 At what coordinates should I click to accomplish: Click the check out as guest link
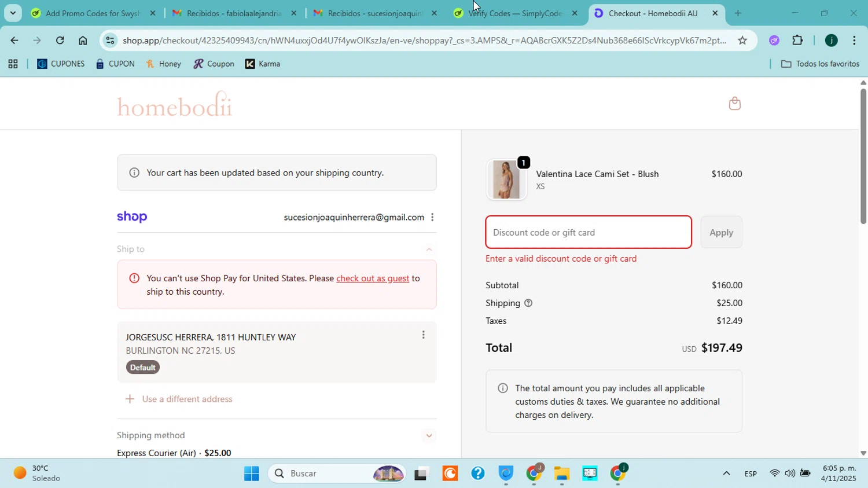click(x=373, y=278)
